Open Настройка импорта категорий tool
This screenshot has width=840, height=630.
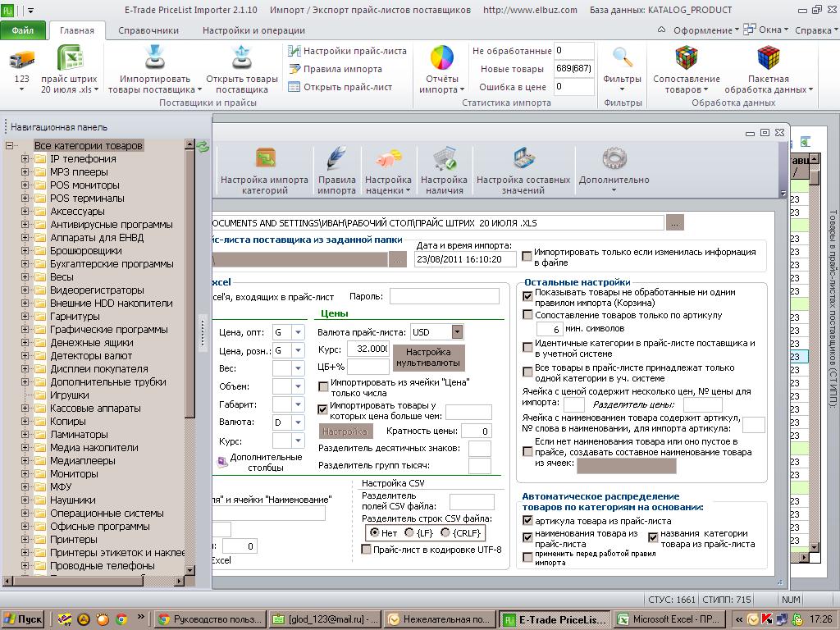pyautogui.click(x=265, y=158)
